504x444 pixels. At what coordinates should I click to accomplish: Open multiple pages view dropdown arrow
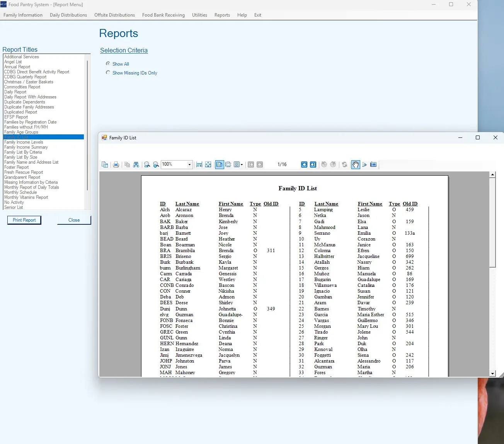click(242, 164)
